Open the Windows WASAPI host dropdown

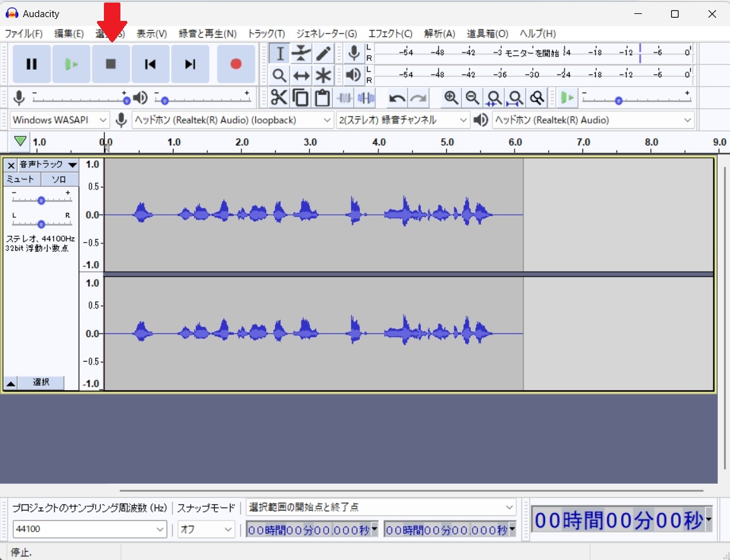[58, 120]
